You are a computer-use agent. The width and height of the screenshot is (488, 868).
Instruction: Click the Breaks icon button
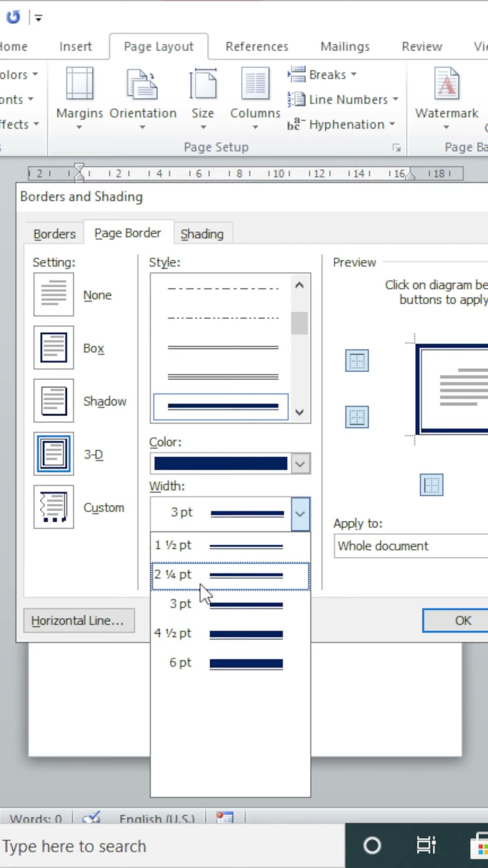[x=296, y=74]
